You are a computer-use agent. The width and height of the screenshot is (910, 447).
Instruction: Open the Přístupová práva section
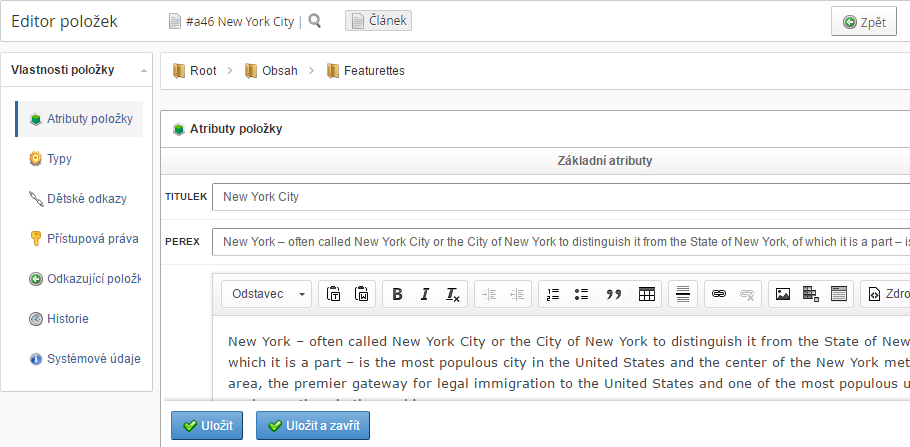84,239
